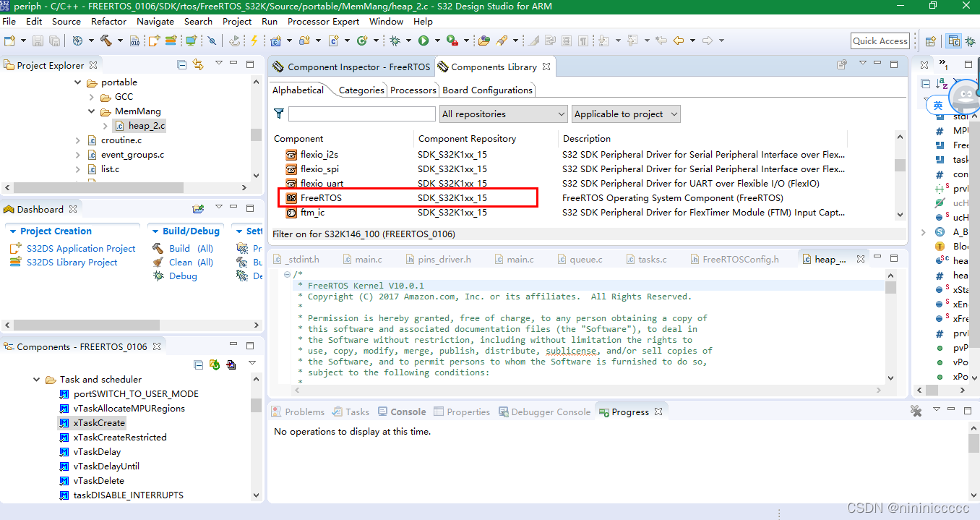This screenshot has width=980, height=520.
Task: Click Components Library vertical scrollbar down arrow
Action: 900,215
